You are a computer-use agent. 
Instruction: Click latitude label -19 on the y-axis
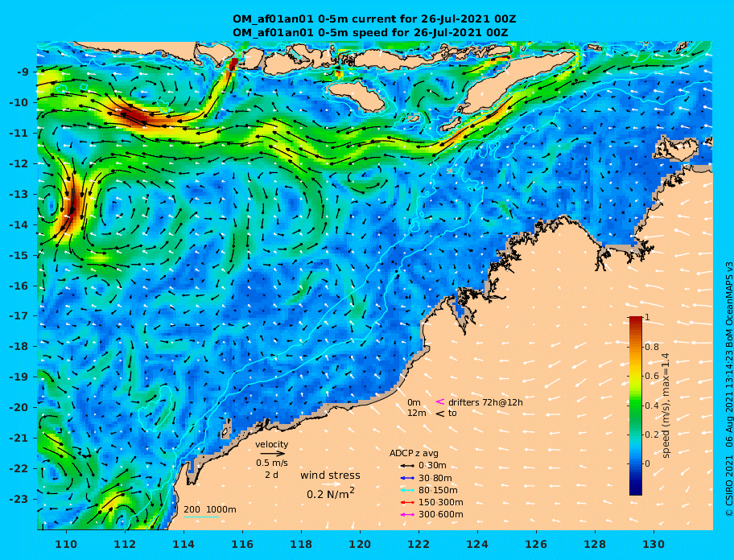tap(19, 377)
